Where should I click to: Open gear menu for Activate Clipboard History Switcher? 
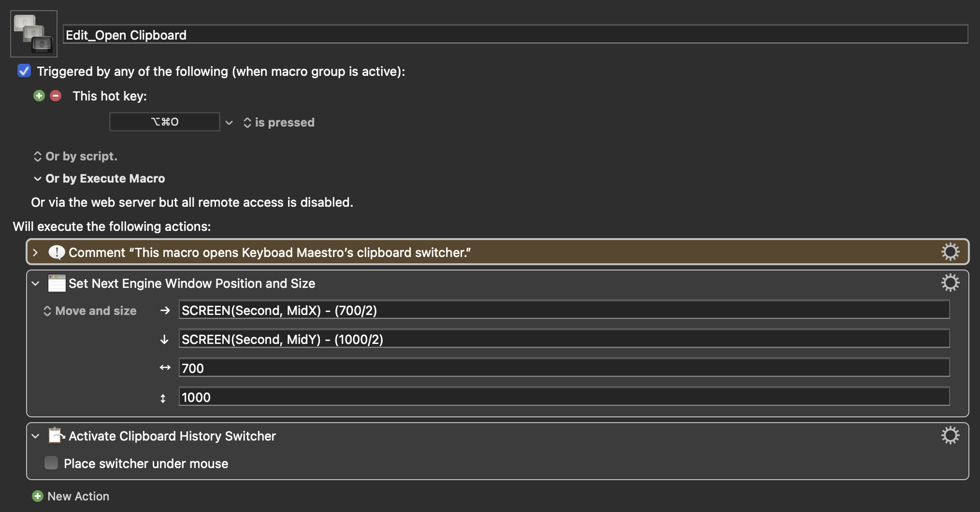pos(950,435)
